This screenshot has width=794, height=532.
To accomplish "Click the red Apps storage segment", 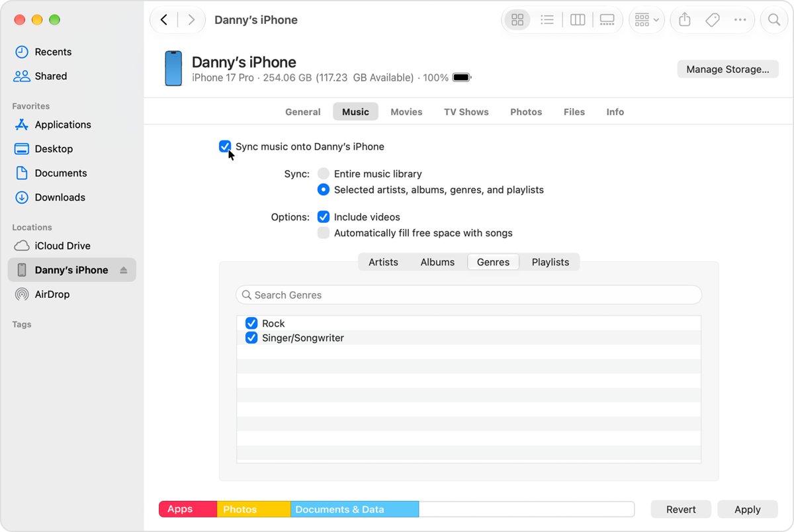I will pyautogui.click(x=188, y=509).
